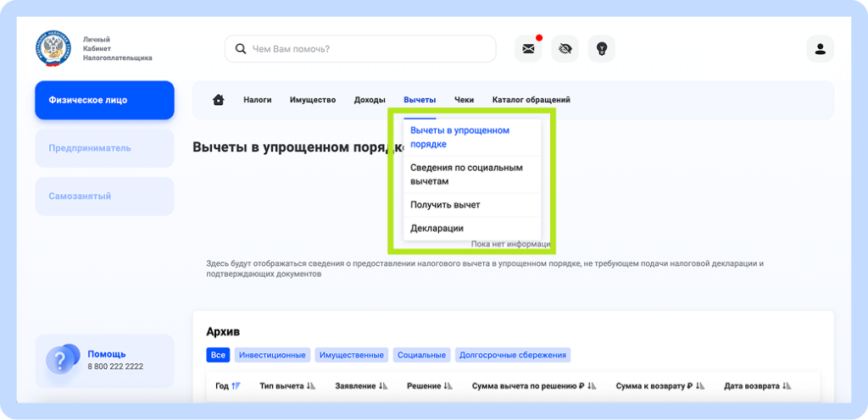This screenshot has height=420, width=868.
Task: Sort by Дата возврата column
Action: click(x=759, y=386)
